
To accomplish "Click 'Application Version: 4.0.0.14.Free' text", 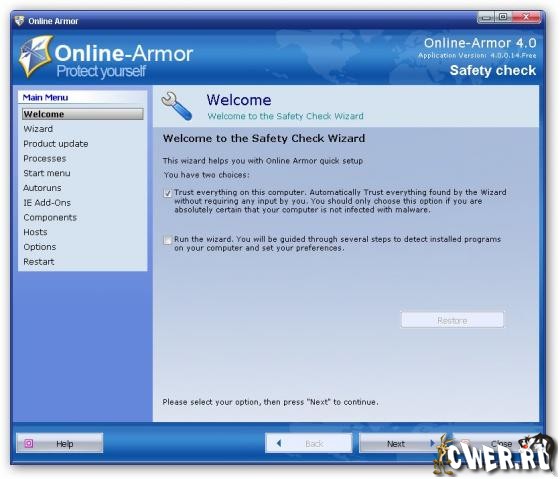I will pyautogui.click(x=477, y=56).
